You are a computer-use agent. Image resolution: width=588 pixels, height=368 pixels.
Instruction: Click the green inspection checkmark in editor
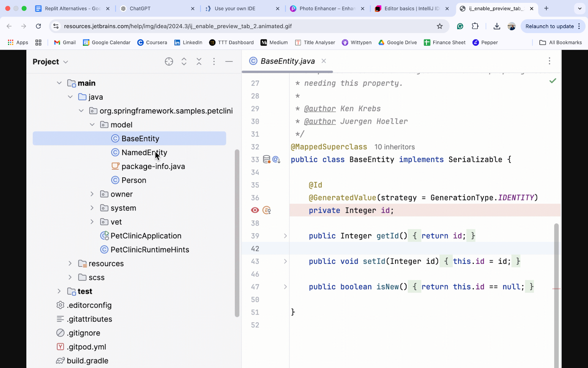point(553,81)
